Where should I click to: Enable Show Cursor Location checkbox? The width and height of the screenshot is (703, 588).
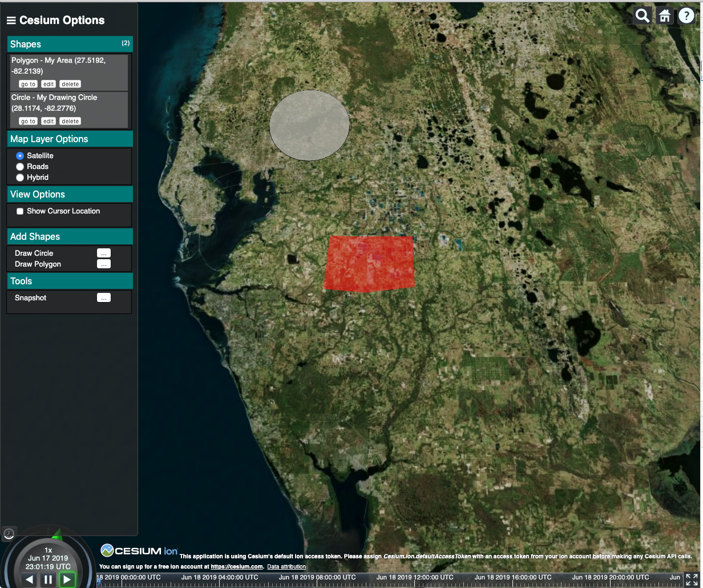click(20, 211)
